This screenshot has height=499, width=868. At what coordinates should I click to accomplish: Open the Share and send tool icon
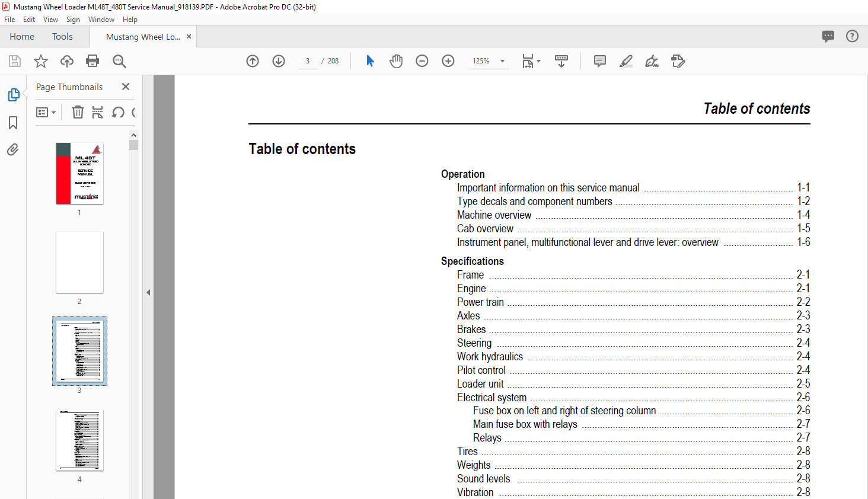678,61
